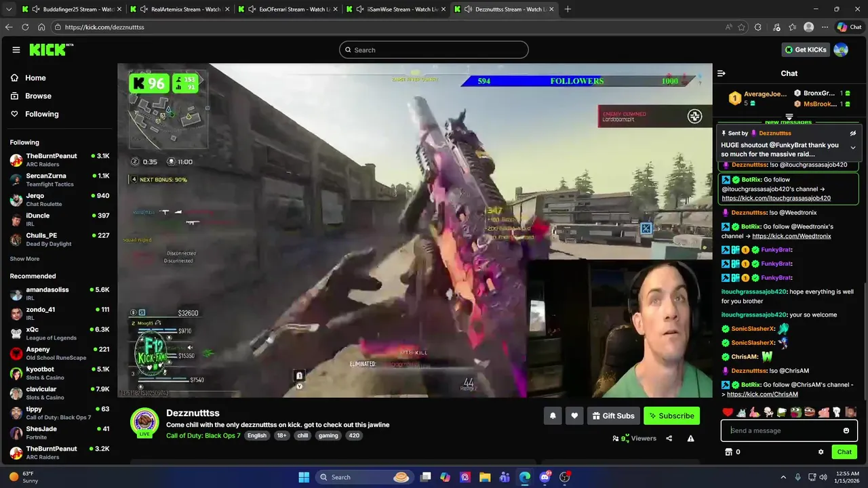Viewport: 868px width, 488px height.
Task: Select the red heart quick emote
Action: (x=728, y=412)
